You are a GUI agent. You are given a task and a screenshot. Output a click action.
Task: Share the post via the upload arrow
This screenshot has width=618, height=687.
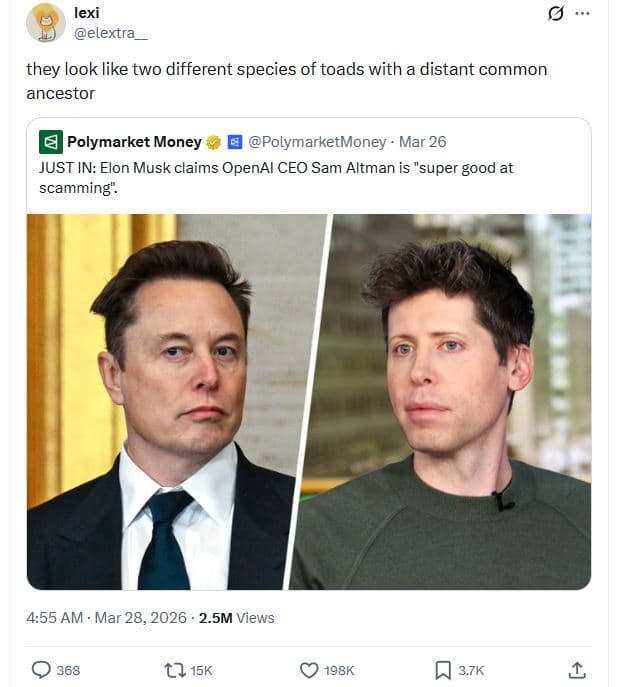click(x=576, y=670)
